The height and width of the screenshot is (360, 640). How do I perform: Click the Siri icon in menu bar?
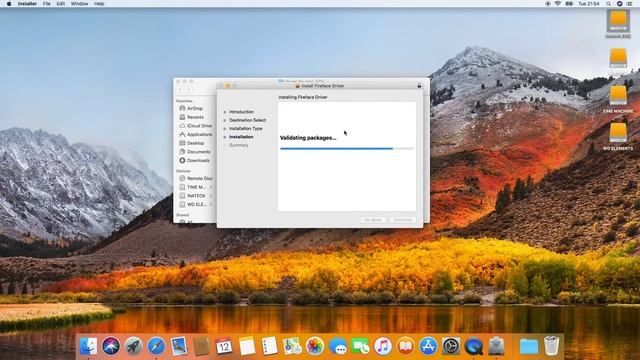pyautogui.click(x=619, y=4)
